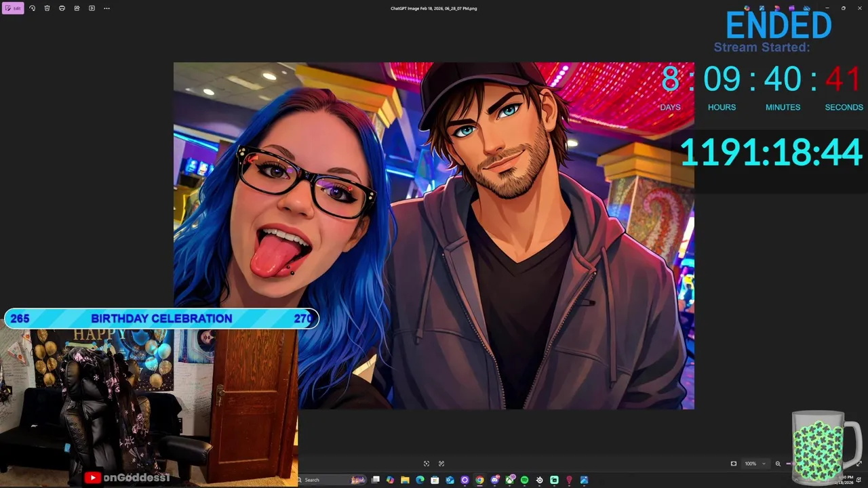The image size is (868, 488).
Task: Rotate the image with the rotate icon
Action: click(32, 8)
